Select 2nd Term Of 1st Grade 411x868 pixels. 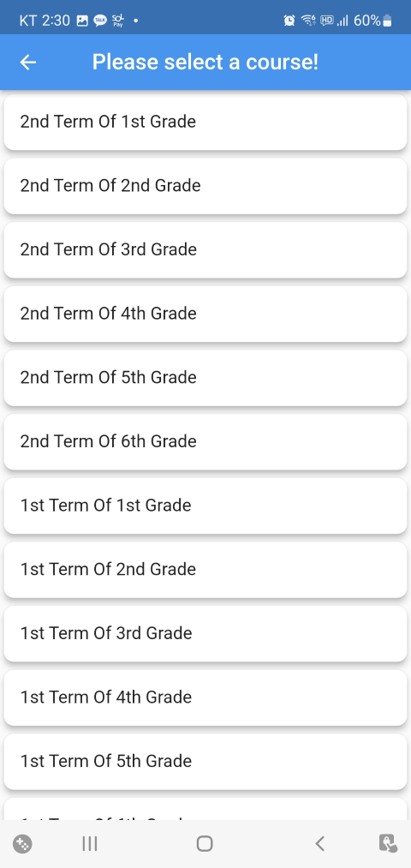tap(205, 122)
